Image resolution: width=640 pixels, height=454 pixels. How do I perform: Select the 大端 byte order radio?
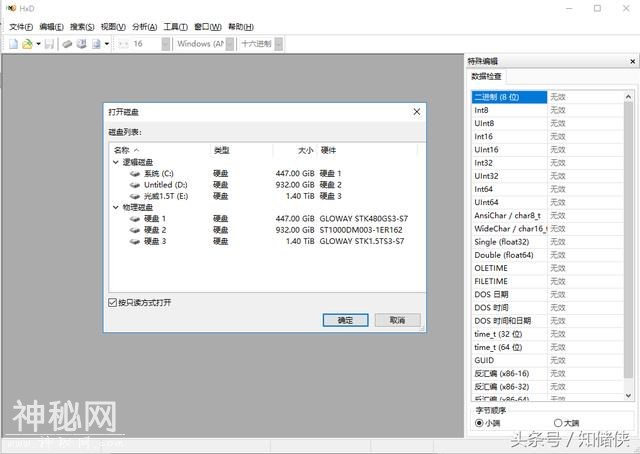pyautogui.click(x=558, y=423)
